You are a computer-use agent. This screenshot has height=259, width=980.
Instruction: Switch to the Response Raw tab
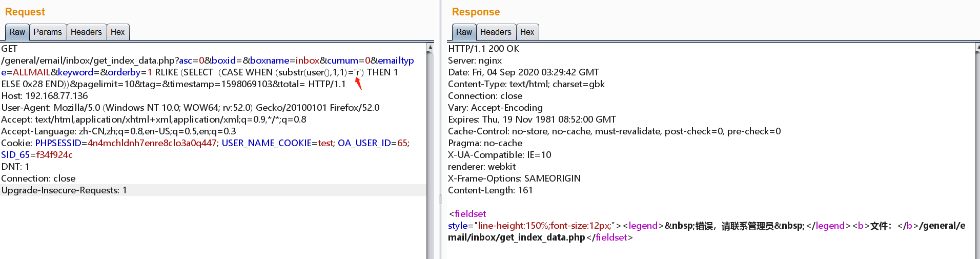464,32
